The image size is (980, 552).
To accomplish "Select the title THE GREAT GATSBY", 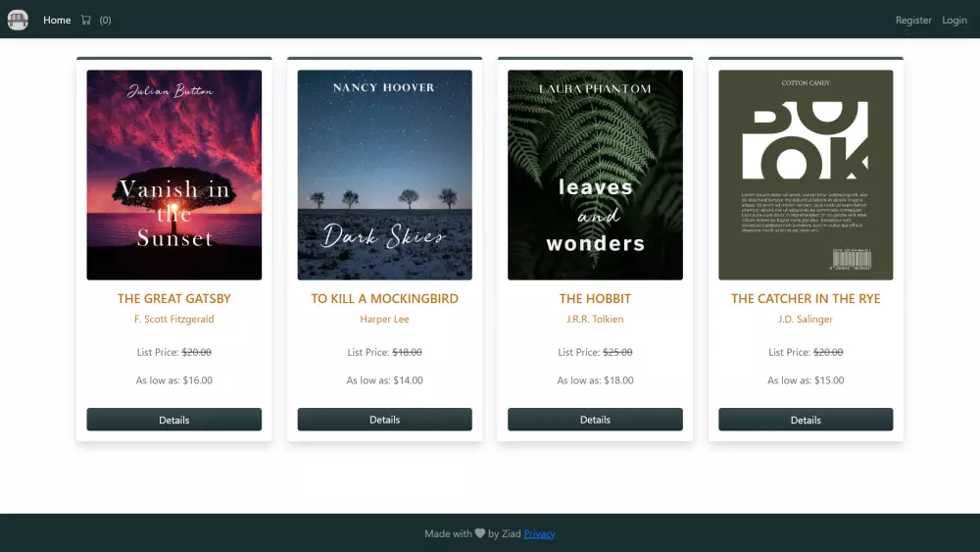I will pos(174,298).
